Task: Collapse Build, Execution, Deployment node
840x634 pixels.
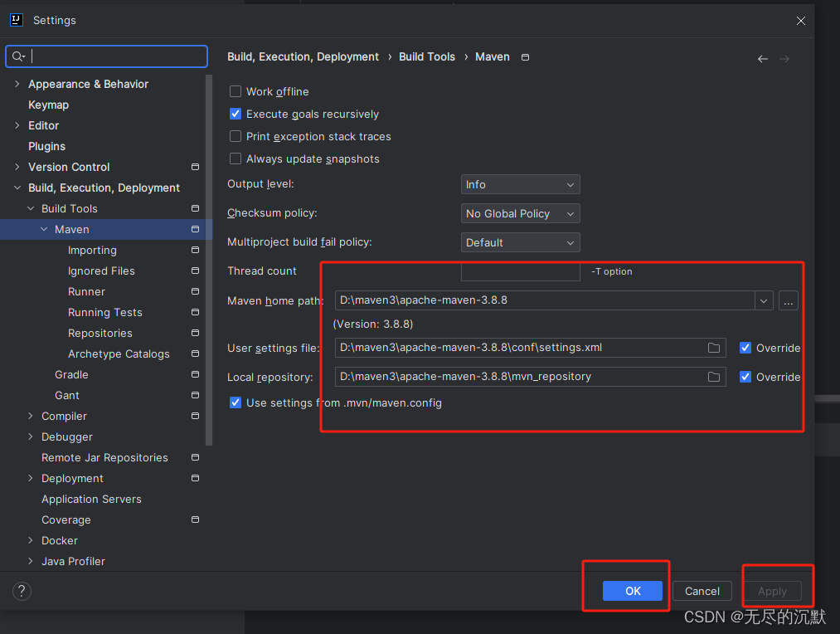Action: (17, 188)
